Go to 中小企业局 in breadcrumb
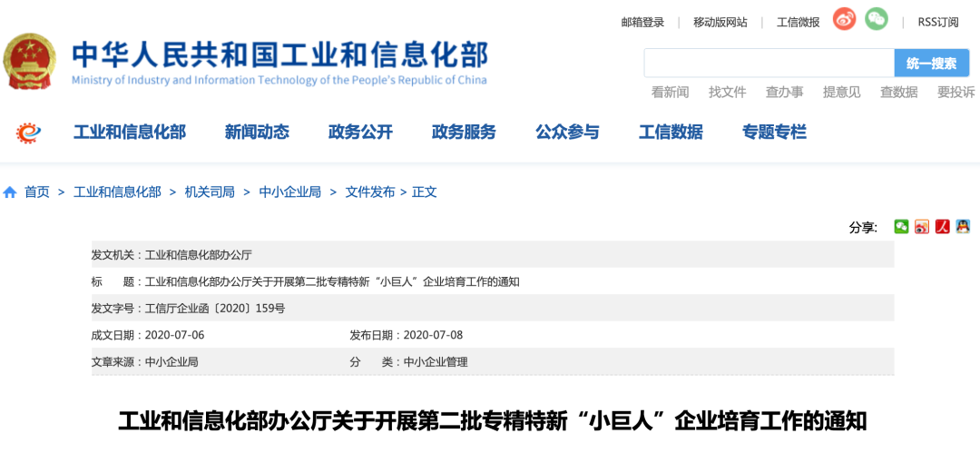Screen dimensions: 980x453 [290, 192]
